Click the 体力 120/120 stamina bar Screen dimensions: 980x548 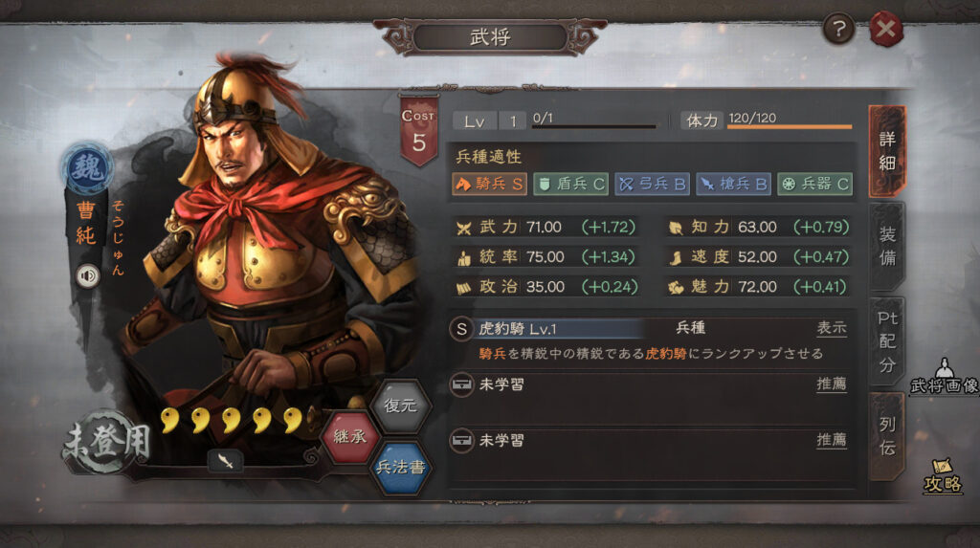790,121
